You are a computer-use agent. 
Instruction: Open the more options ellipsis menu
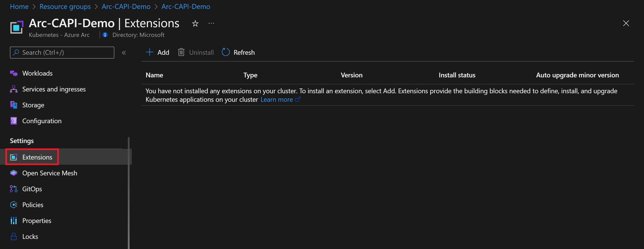tap(211, 23)
